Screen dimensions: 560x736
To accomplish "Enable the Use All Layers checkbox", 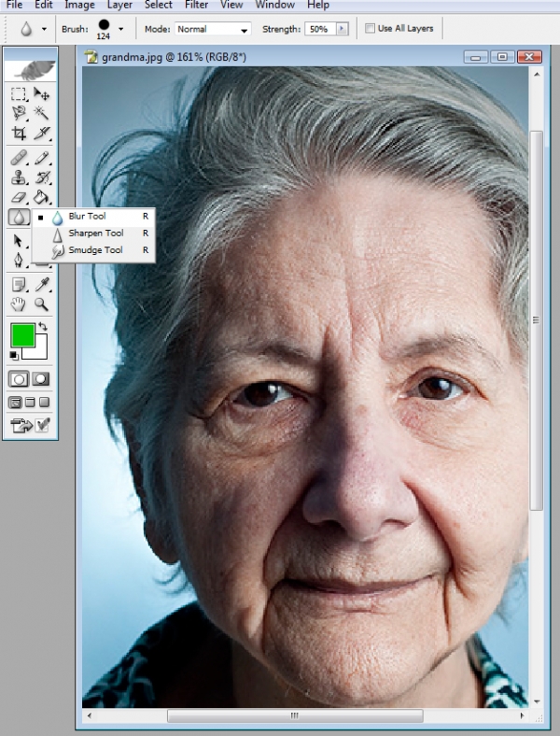I will click(x=370, y=29).
